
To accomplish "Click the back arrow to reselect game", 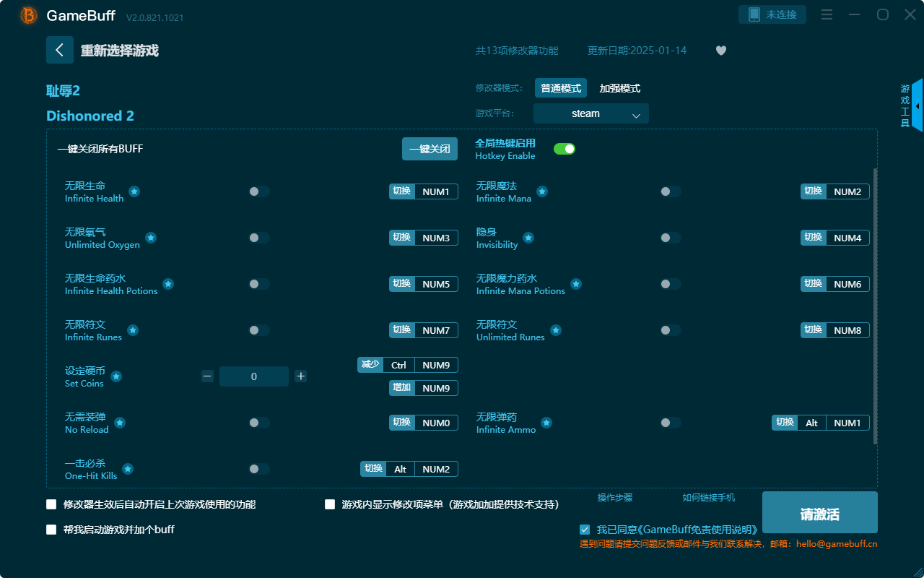I will [x=60, y=49].
